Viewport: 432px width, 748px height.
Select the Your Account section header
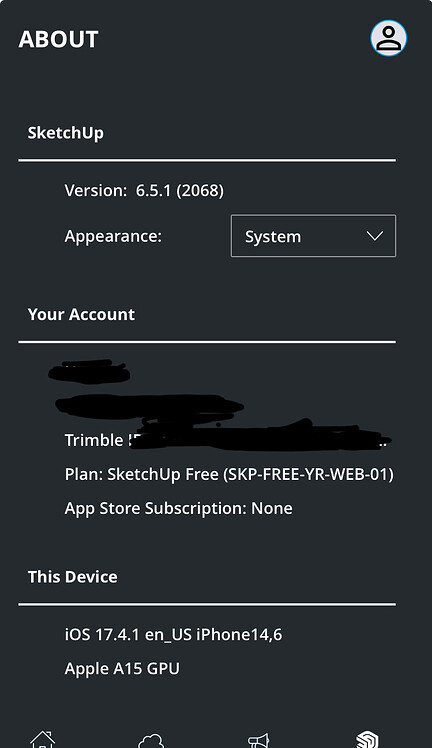(x=81, y=314)
